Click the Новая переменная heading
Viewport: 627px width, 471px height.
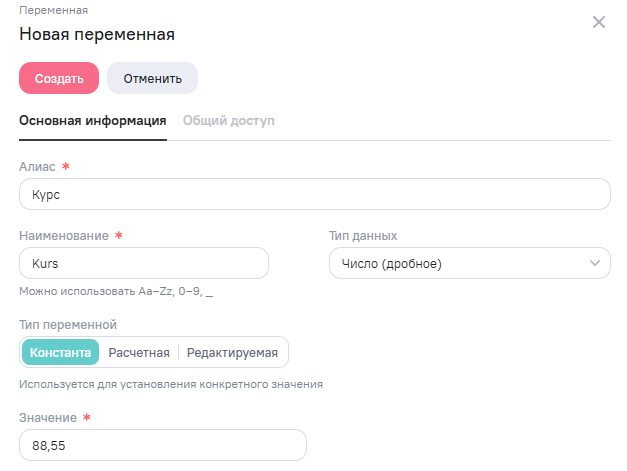coord(97,35)
